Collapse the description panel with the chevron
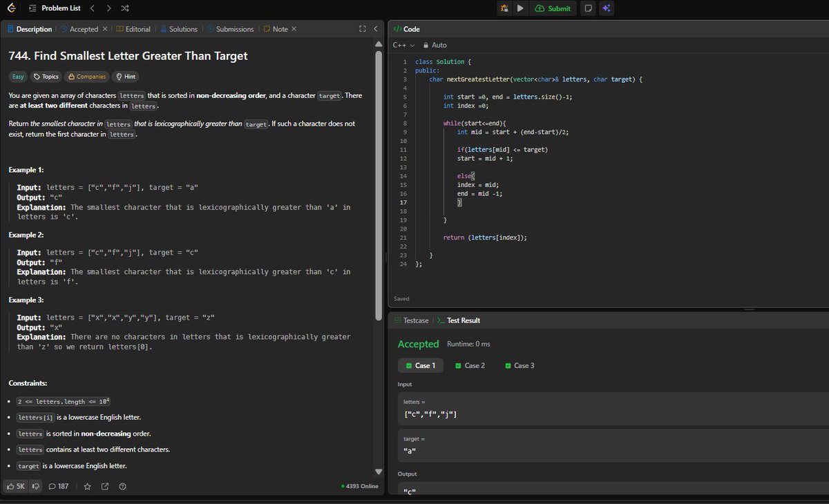The width and height of the screenshot is (829, 504). (x=375, y=29)
